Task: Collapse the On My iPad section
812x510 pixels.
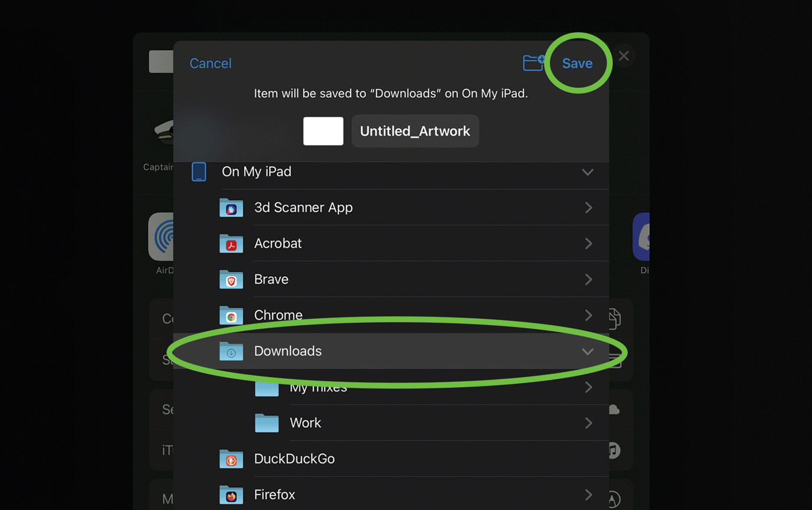Action: [587, 172]
